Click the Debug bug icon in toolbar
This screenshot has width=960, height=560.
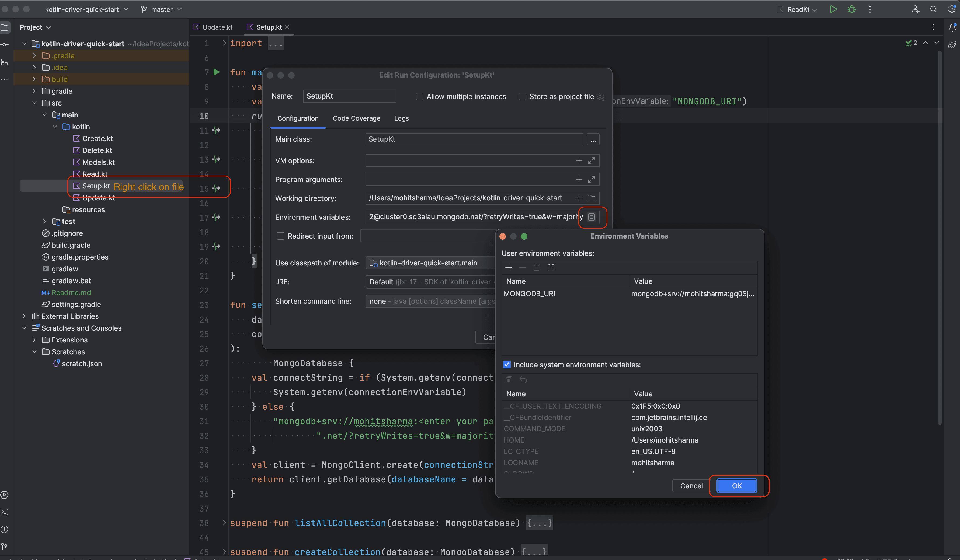point(851,9)
